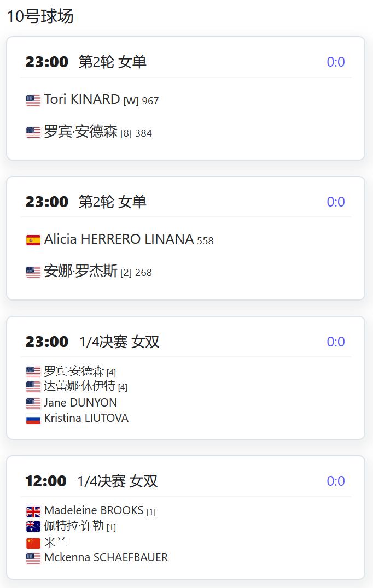
Task: Click the US flag beside 安娜·罗杰斯
Action: [x=33, y=272]
